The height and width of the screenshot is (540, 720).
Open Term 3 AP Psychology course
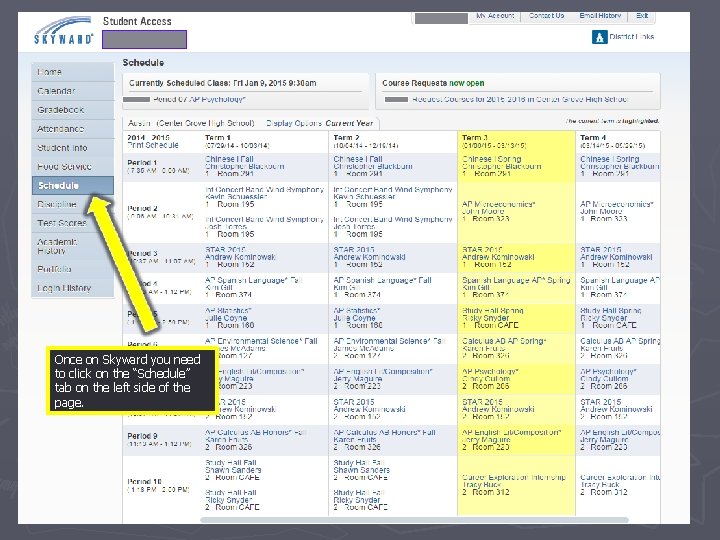click(x=490, y=371)
